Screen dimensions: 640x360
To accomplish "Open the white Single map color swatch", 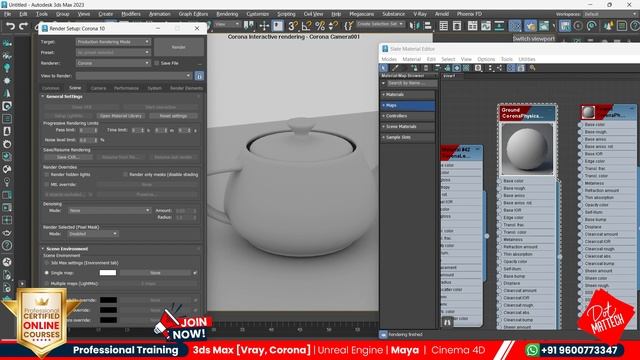I will point(108,273).
